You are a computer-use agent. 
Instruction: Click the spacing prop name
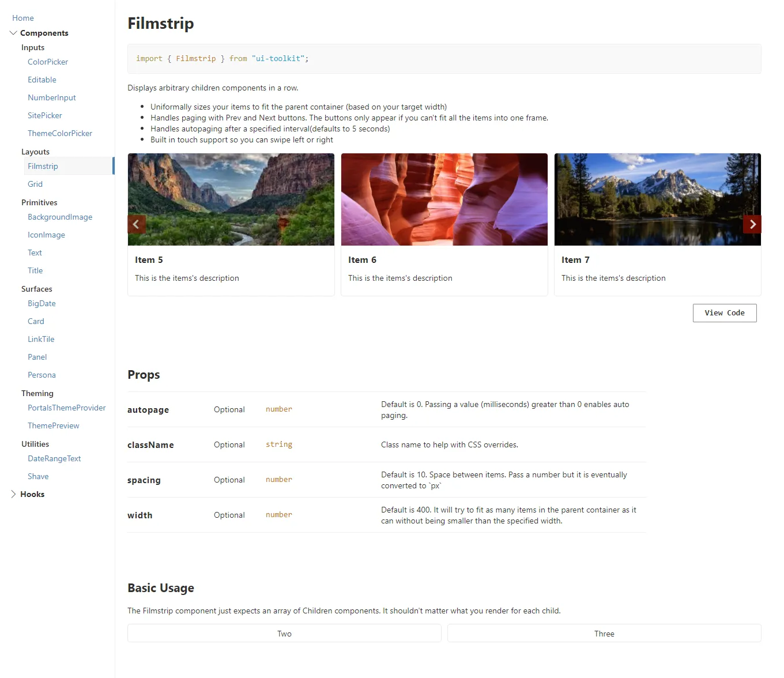coord(144,480)
